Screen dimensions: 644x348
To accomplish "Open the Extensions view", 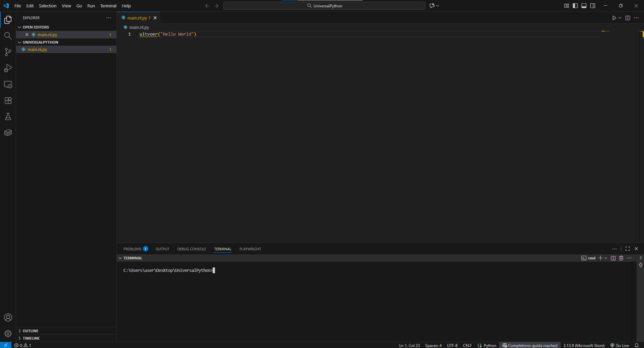I will (x=8, y=100).
